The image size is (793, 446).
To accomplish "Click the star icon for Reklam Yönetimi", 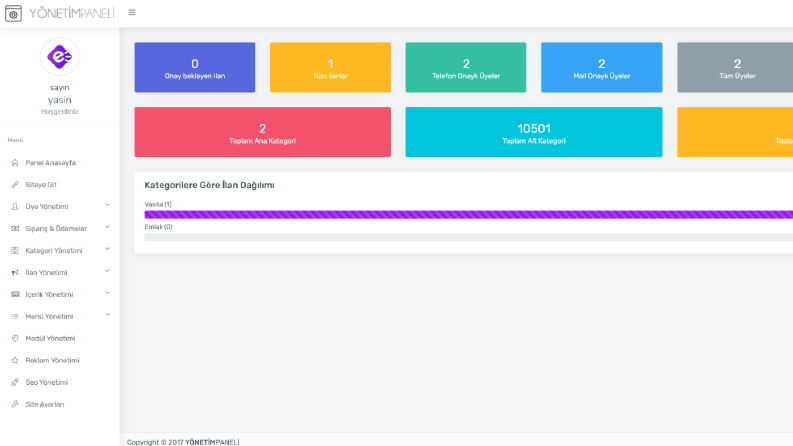I will click(15, 361).
